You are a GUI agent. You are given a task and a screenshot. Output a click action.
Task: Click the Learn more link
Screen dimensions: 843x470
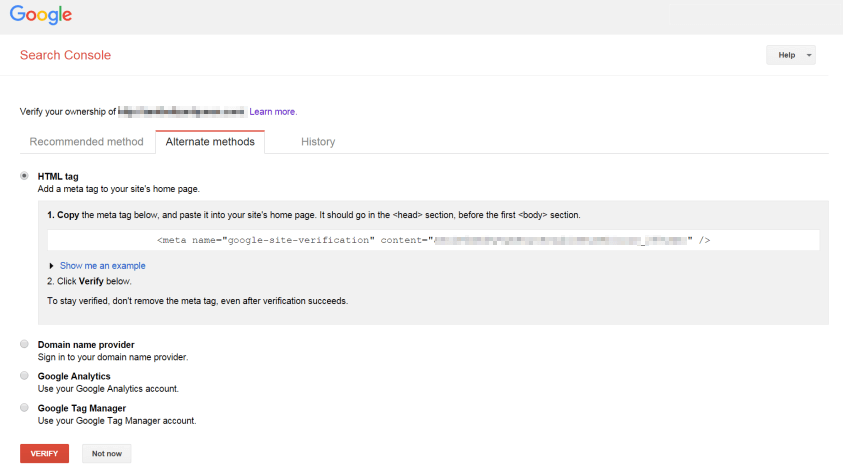pyautogui.click(x=273, y=112)
